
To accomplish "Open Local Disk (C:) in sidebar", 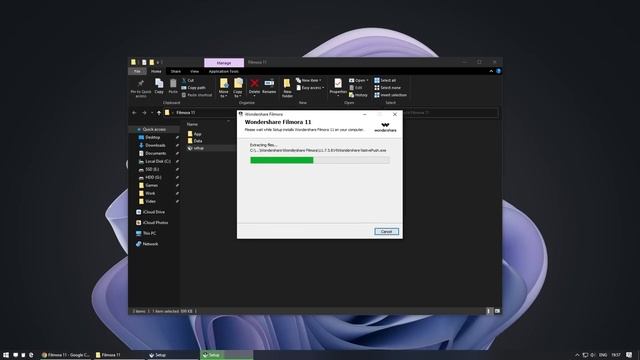I will pyautogui.click(x=158, y=162).
